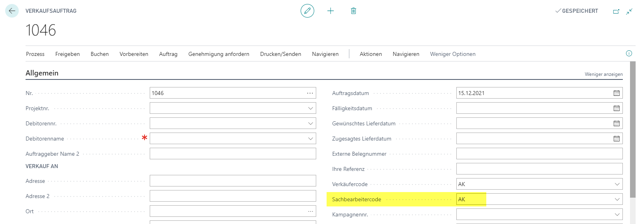Click ellipsis button in Nr. field
Screen dimensions: 644x224
click(x=310, y=93)
